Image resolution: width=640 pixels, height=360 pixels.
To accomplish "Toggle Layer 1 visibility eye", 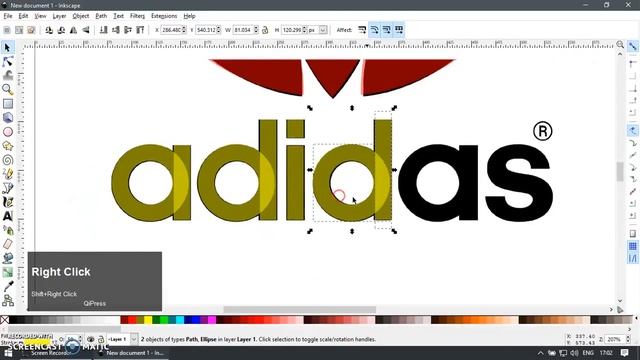I will pos(91,339).
